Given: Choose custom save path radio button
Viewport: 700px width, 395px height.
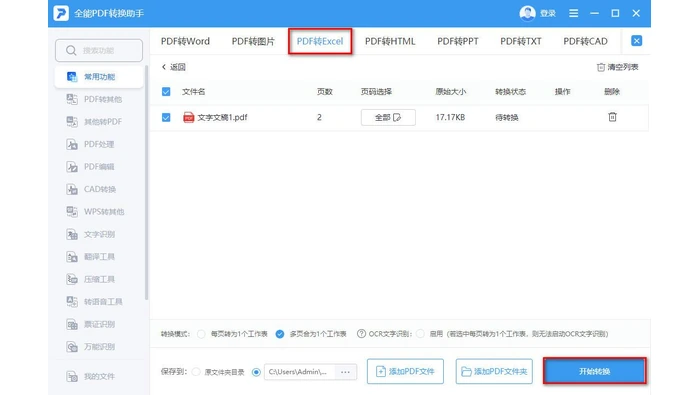Looking at the screenshot, I should point(256,372).
